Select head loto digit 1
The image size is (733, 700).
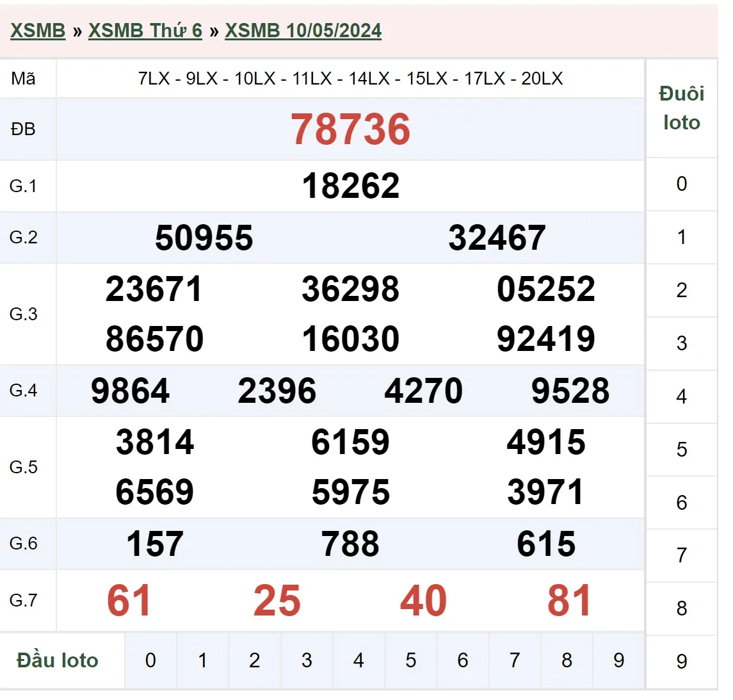click(x=202, y=660)
